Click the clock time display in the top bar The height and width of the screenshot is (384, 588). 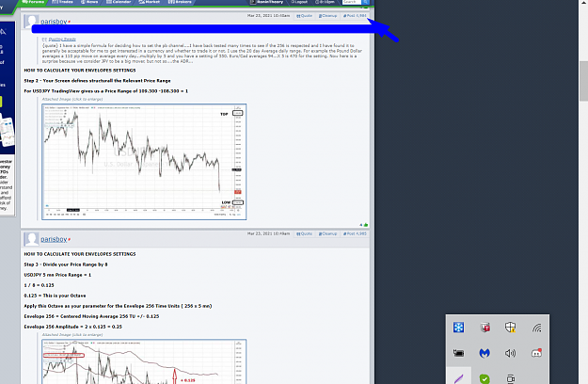point(325,2)
